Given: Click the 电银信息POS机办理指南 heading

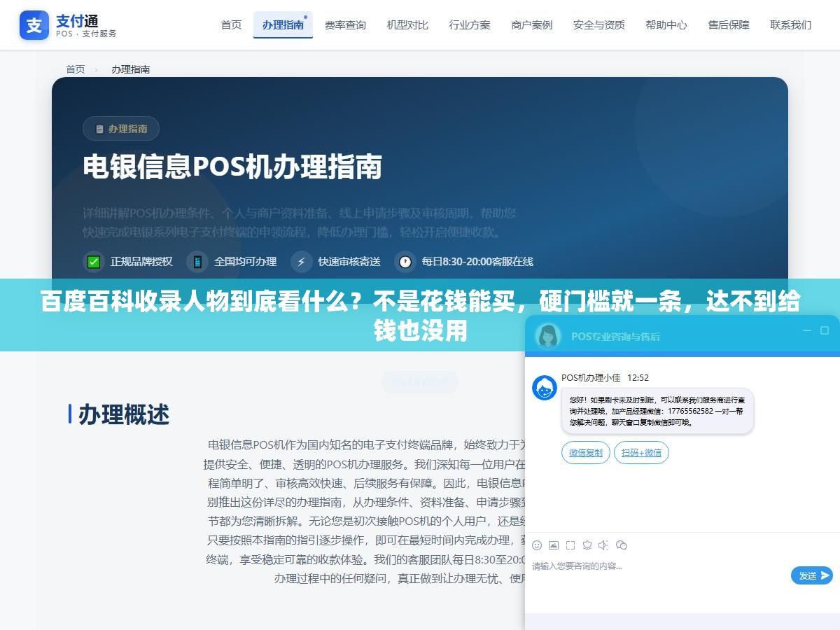Looking at the screenshot, I should pyautogui.click(x=232, y=167).
